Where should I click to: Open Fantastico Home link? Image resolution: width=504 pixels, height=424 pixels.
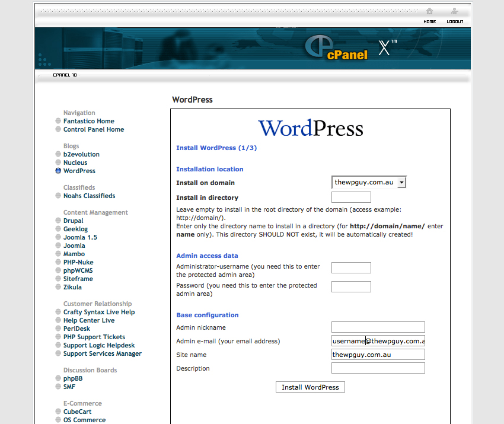pyautogui.click(x=89, y=121)
